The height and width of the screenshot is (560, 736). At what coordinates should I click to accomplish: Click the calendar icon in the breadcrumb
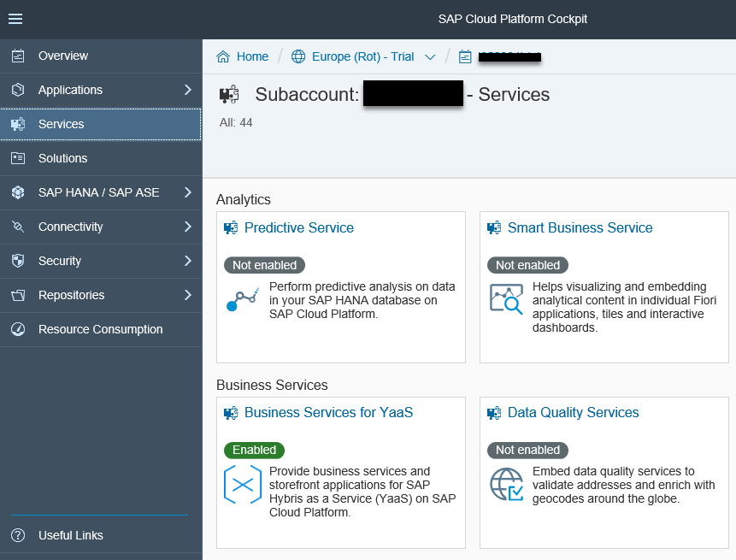click(464, 56)
